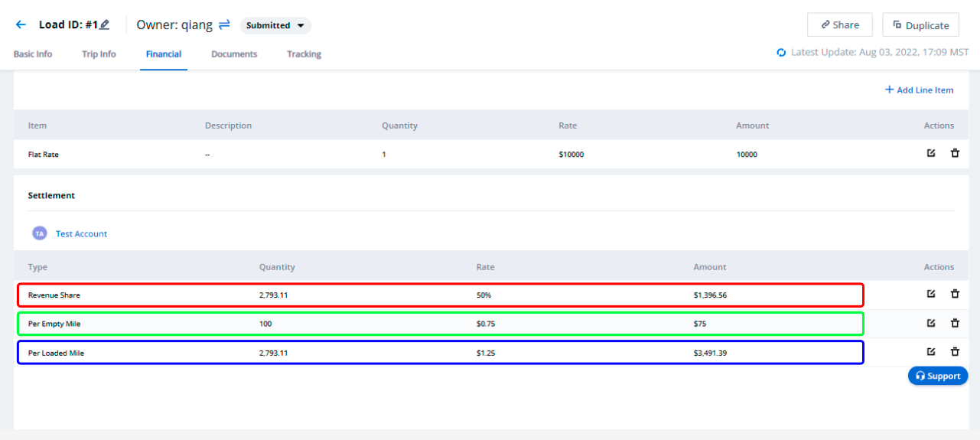Image resolution: width=980 pixels, height=440 pixels.
Task: Delete the Flat Rate line item
Action: pos(955,153)
